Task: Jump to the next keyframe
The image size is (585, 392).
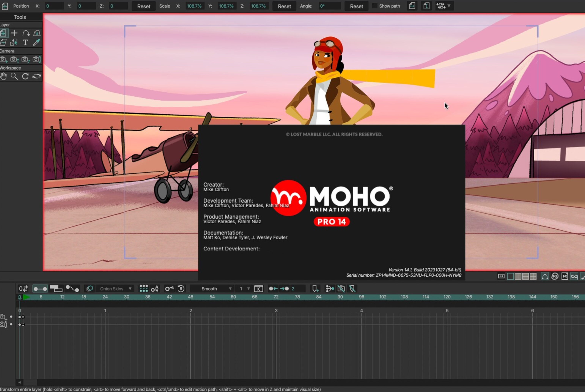Action: pos(284,289)
